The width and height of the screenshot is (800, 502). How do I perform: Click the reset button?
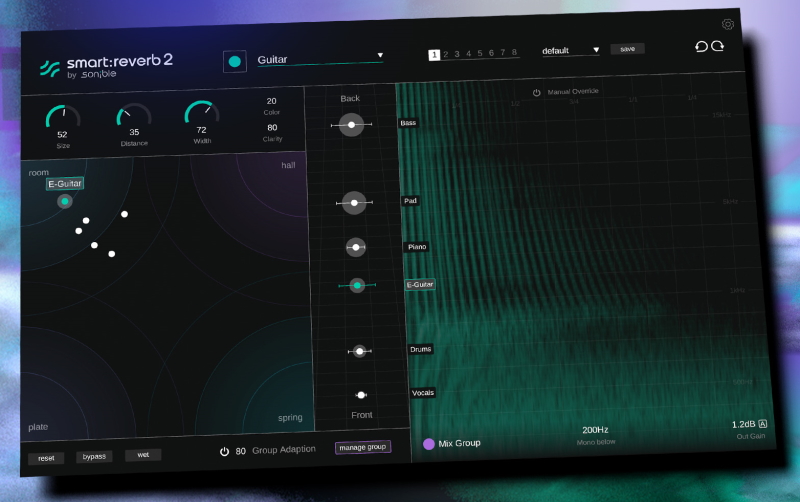46,458
